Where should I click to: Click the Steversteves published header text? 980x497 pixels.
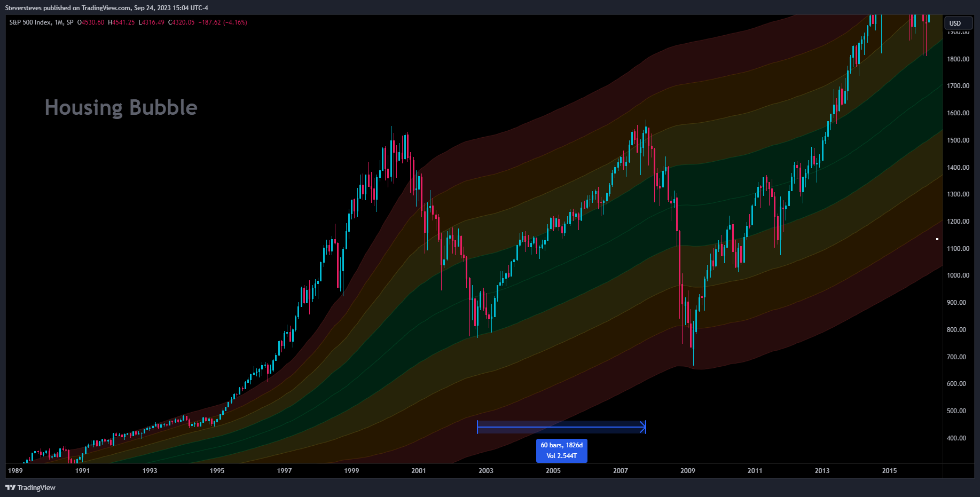(107, 8)
